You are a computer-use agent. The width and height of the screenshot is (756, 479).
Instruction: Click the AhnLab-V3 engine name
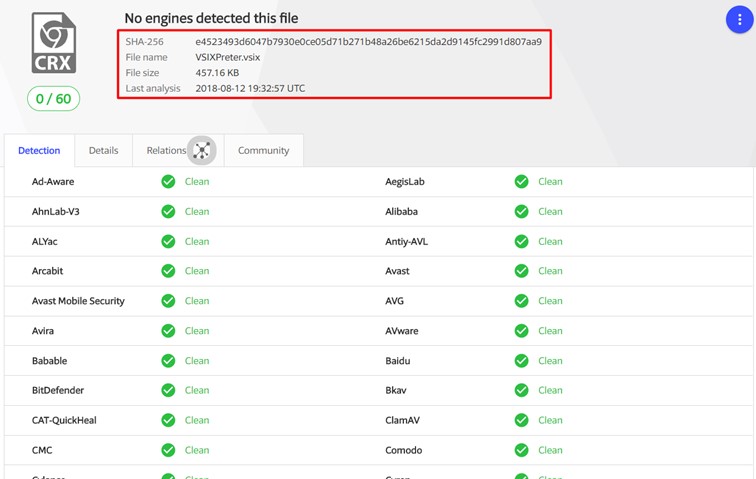pyautogui.click(x=55, y=212)
